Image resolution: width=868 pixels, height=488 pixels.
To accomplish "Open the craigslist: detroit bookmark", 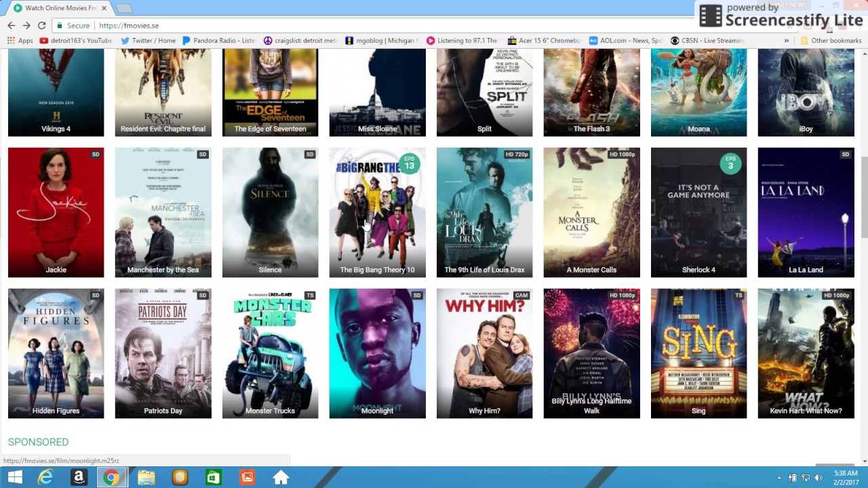I will point(300,41).
